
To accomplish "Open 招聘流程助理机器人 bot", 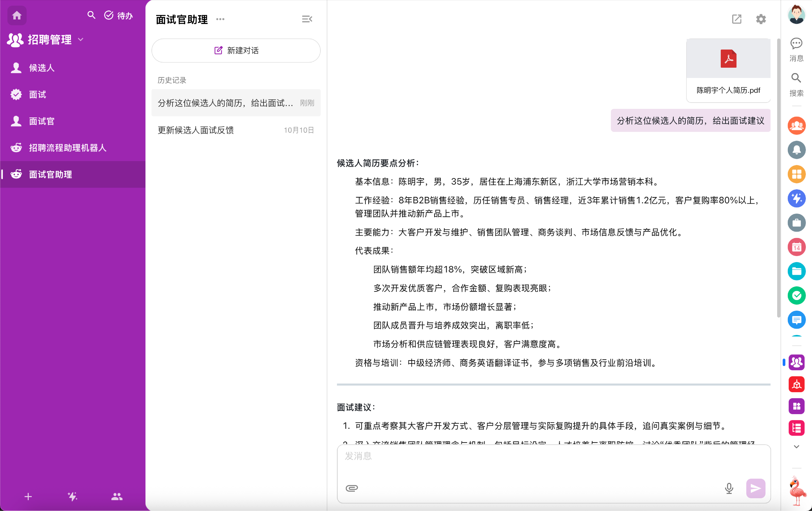I will point(67,148).
